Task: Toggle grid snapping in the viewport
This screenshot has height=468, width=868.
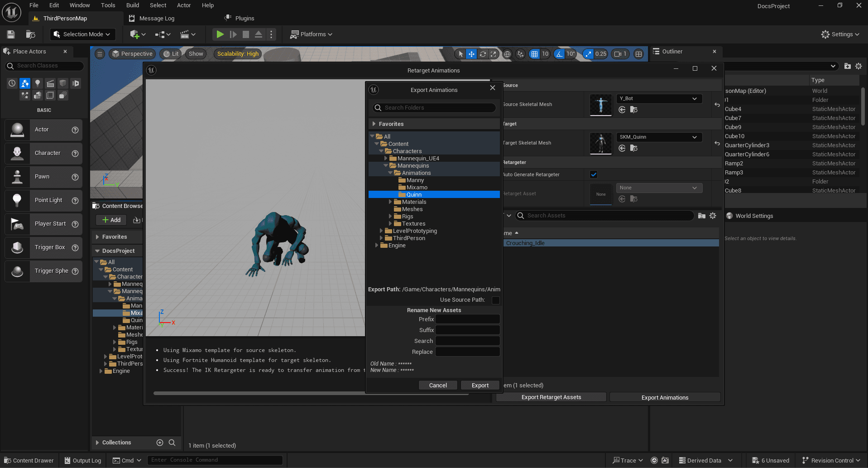Action: point(535,54)
